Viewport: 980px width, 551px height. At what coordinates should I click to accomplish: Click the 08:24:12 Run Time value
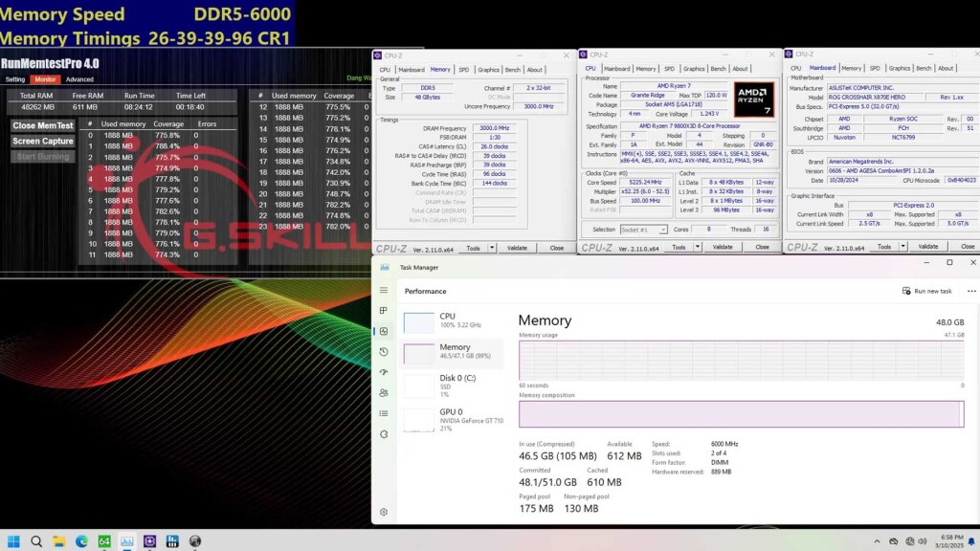click(139, 107)
